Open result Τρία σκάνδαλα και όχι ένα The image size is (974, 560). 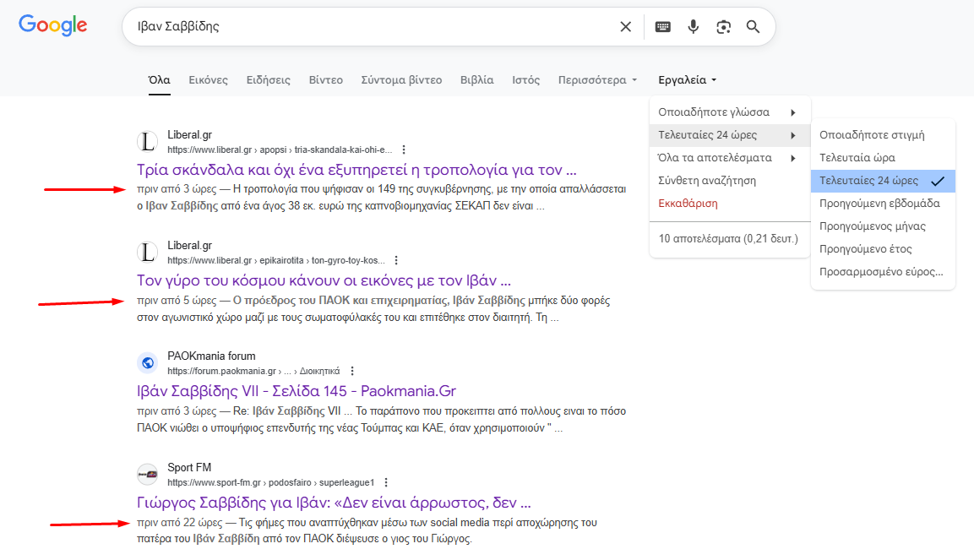coord(356,170)
